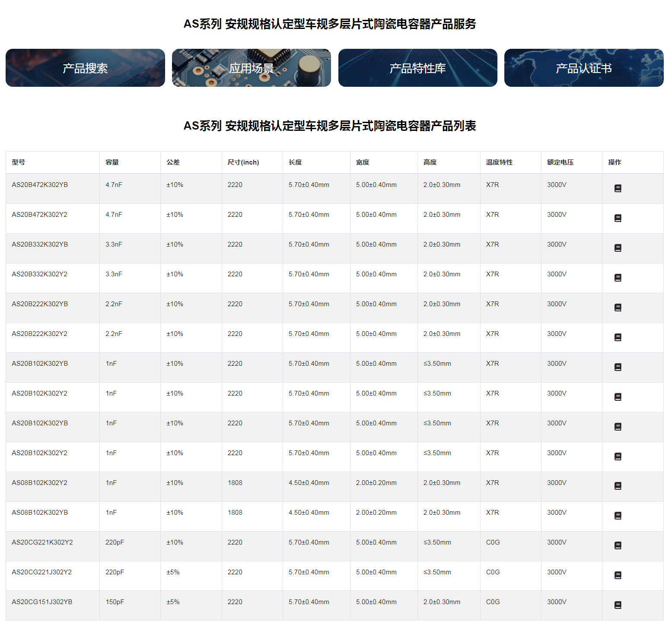The width and height of the screenshot is (672, 624).
Task: Click the AS08B102K302Y2 model name
Action: tap(39, 483)
